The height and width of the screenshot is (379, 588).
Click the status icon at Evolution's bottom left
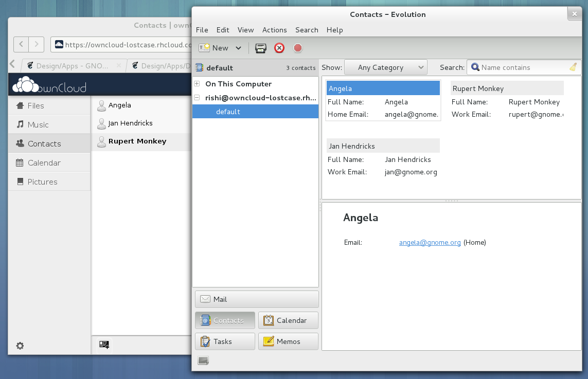[x=203, y=360]
